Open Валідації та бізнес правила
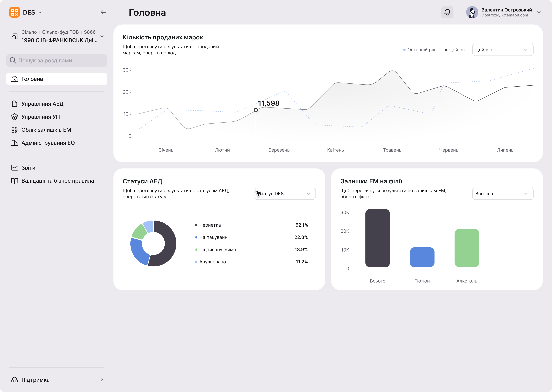The width and height of the screenshot is (552, 392). coord(58,181)
